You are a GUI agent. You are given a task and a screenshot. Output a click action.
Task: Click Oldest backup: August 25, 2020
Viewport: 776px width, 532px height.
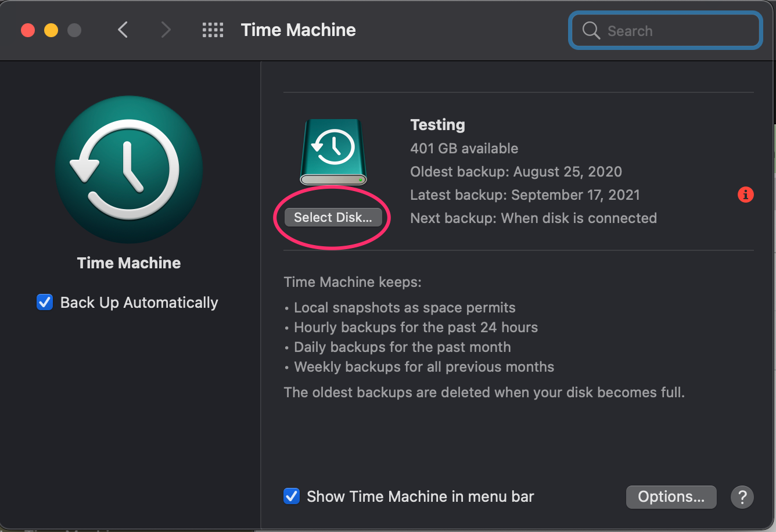pos(516,171)
